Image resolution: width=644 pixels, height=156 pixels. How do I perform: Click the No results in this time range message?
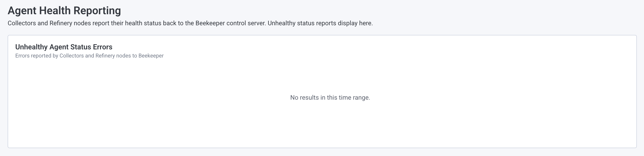point(330,97)
